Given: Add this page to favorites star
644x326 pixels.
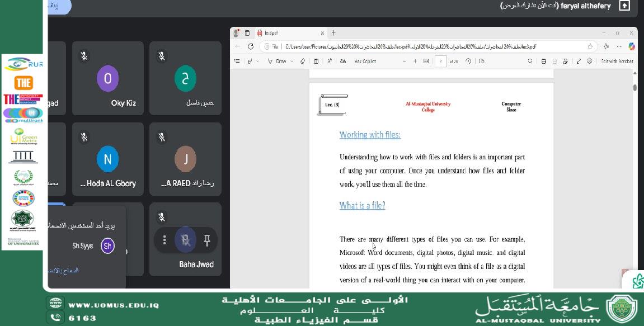Looking at the screenshot, I should (x=590, y=47).
